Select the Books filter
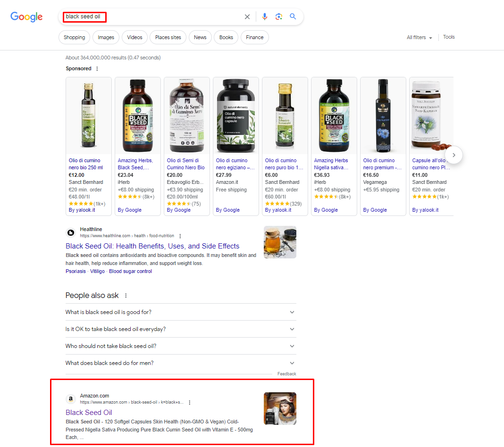Image resolution: width=504 pixels, height=447 pixels. coord(226,37)
